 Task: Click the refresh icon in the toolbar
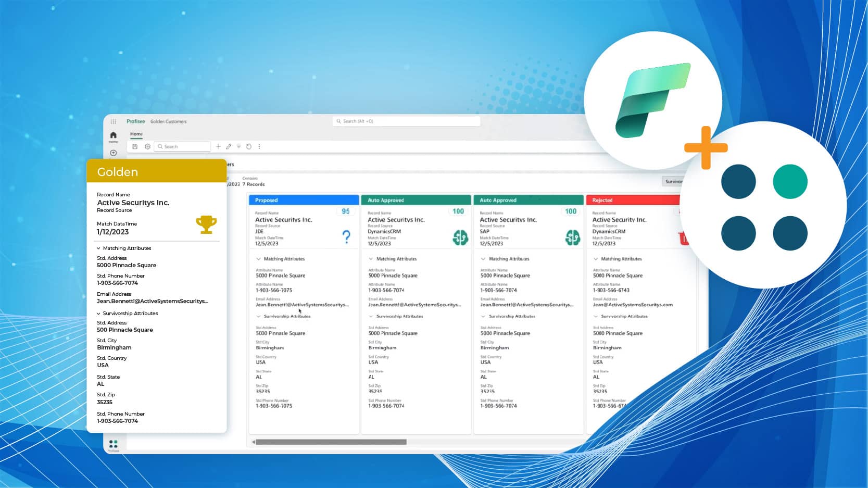pyautogui.click(x=249, y=146)
